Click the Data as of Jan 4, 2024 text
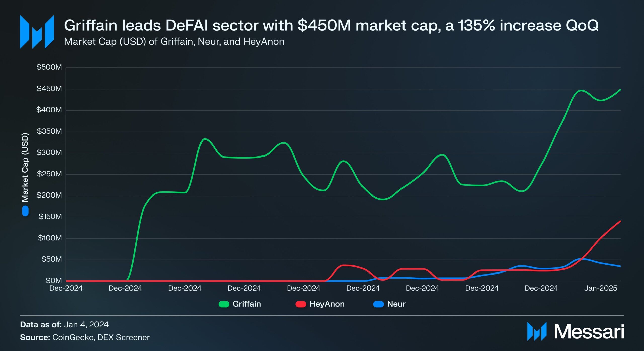This screenshot has height=351, width=644. click(64, 325)
